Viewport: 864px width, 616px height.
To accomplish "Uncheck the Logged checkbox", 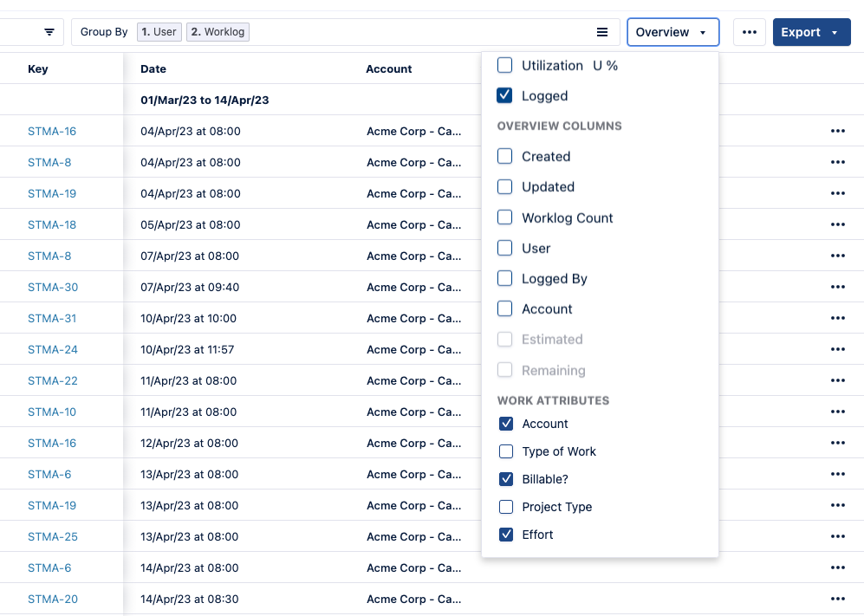I will [505, 96].
